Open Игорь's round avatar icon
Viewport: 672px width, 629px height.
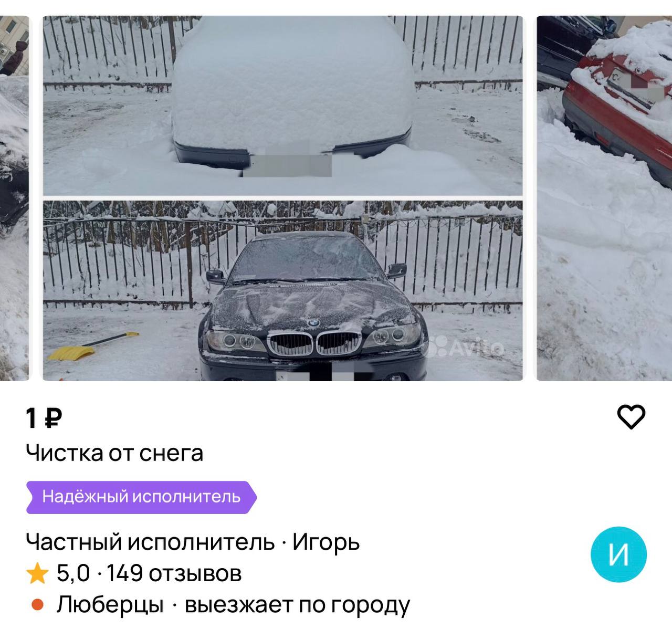[x=618, y=554]
